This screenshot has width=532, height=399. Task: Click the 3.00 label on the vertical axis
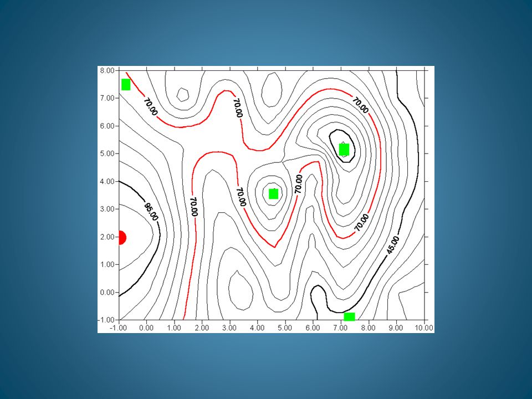[x=107, y=209]
